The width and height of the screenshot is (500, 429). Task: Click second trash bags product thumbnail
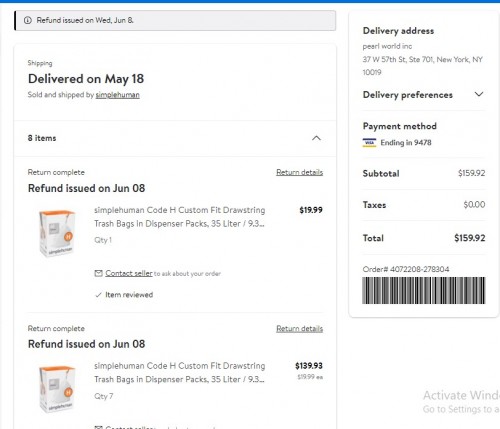57,389
